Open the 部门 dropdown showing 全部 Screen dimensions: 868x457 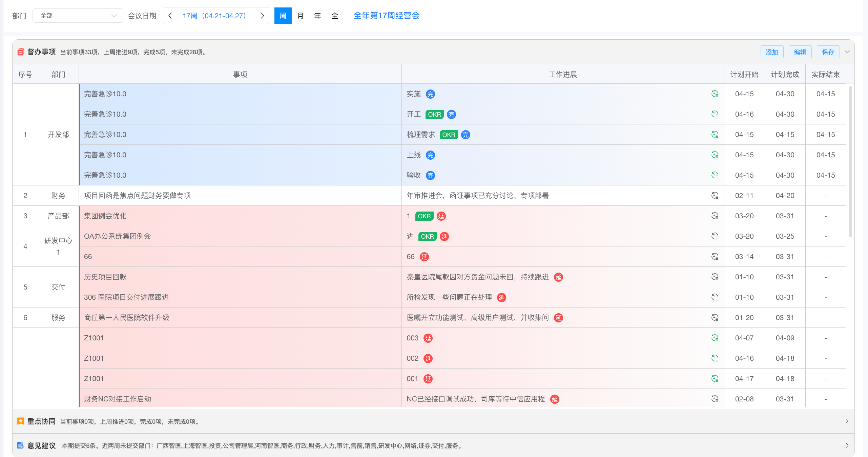(78, 16)
